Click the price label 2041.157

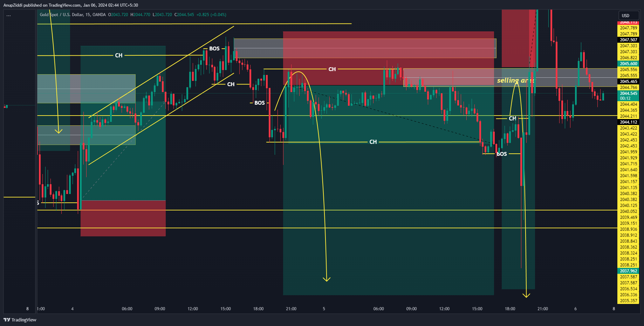629,182
